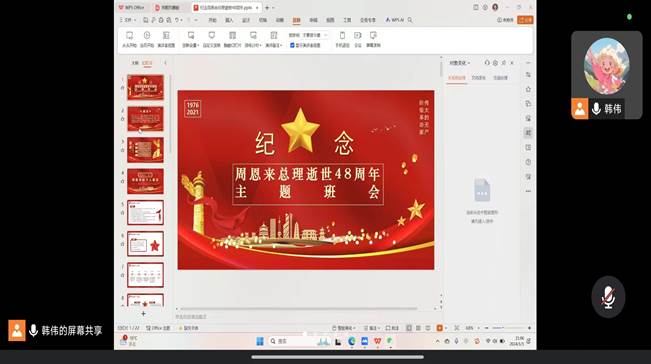Toggle the show presenter view checkbox
Screen dimensions: 651x364
click(x=292, y=45)
